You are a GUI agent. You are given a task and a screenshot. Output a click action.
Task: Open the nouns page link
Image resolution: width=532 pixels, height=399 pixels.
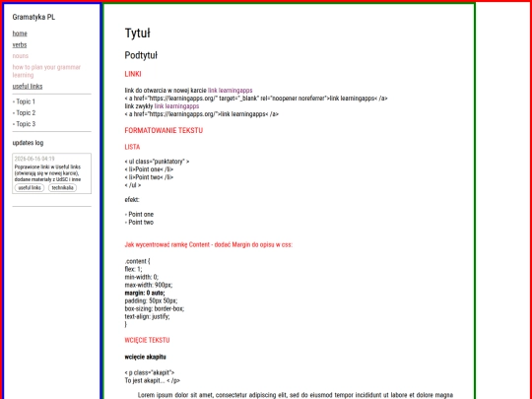[x=21, y=56]
